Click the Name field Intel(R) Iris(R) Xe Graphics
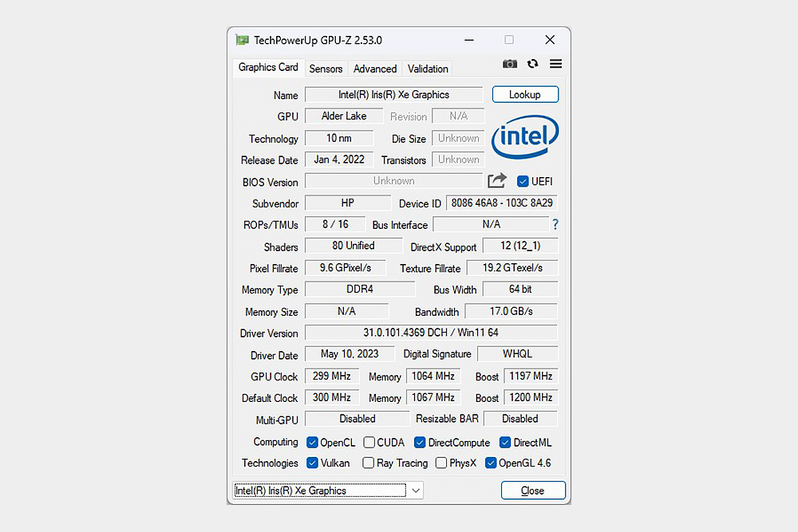This screenshot has height=532, width=798. pyautogui.click(x=394, y=95)
